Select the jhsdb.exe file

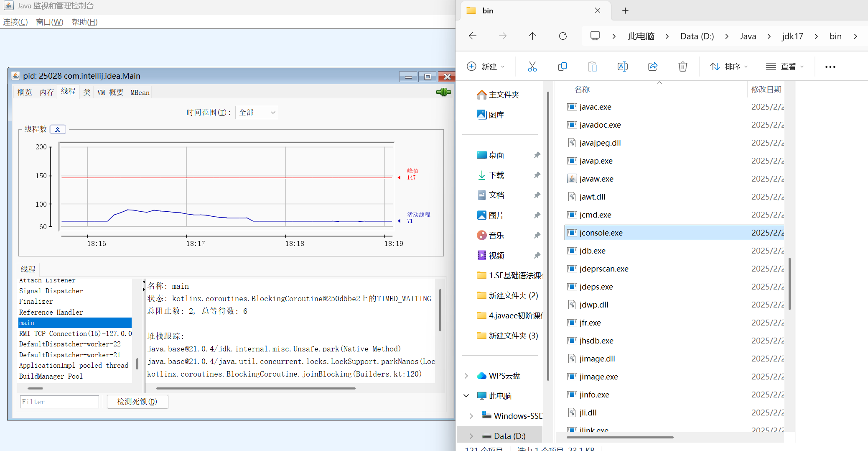pos(596,341)
